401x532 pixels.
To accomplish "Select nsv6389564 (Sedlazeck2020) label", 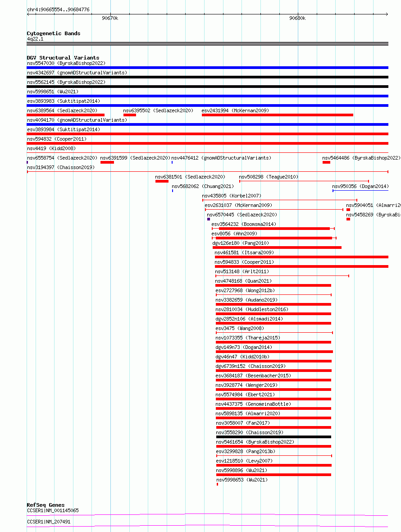I will tap(62, 110).
